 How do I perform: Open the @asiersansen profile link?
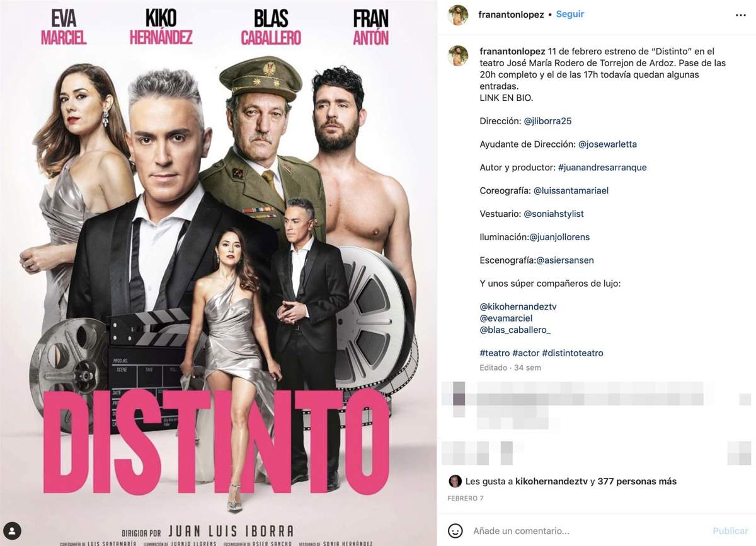coord(565,260)
